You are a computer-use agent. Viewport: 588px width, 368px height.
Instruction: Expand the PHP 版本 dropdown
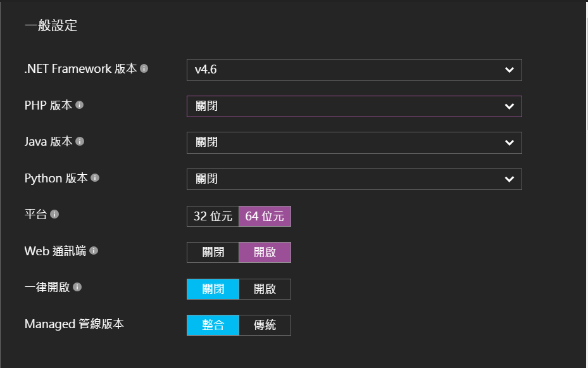354,106
